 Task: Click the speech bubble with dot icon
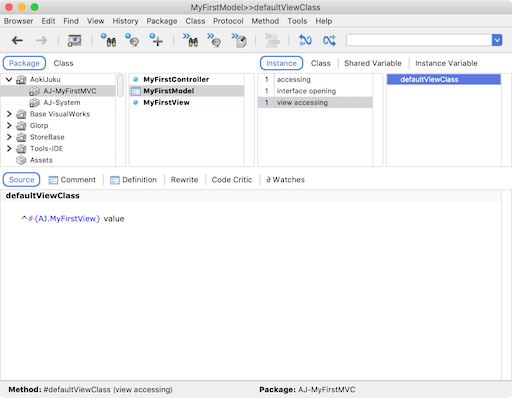pyautogui.click(x=132, y=40)
